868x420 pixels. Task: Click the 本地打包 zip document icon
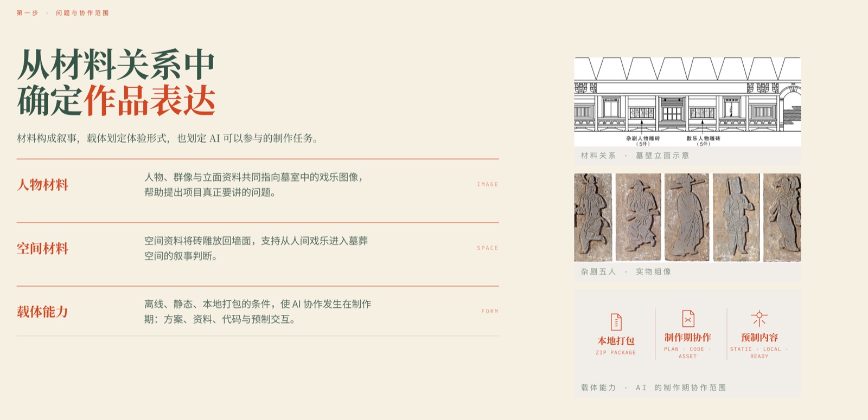pyautogui.click(x=616, y=322)
